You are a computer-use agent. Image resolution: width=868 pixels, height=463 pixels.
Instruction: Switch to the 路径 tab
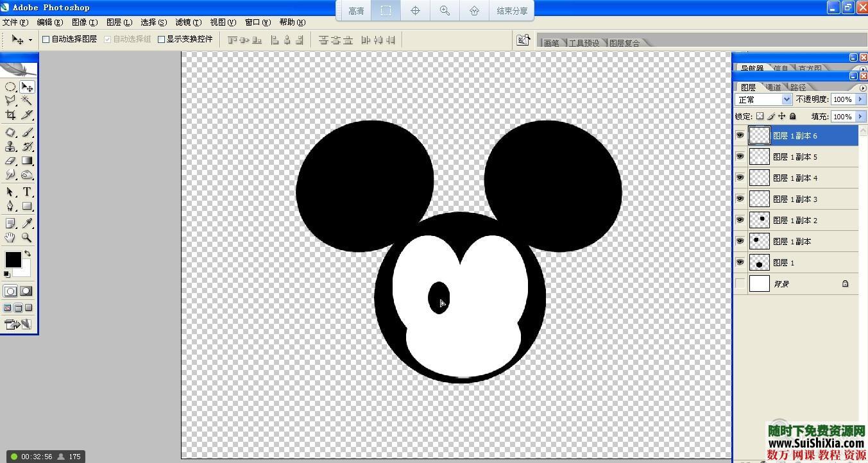[x=798, y=87]
